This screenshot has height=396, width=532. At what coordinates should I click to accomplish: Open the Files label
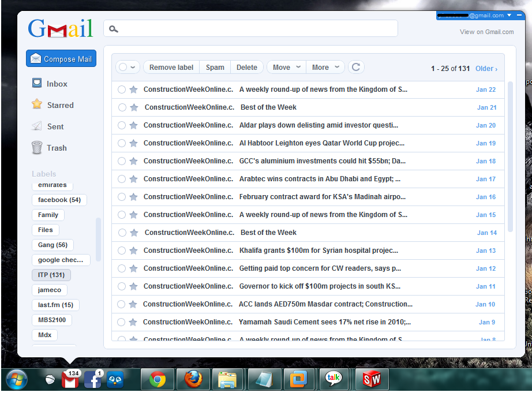point(46,230)
